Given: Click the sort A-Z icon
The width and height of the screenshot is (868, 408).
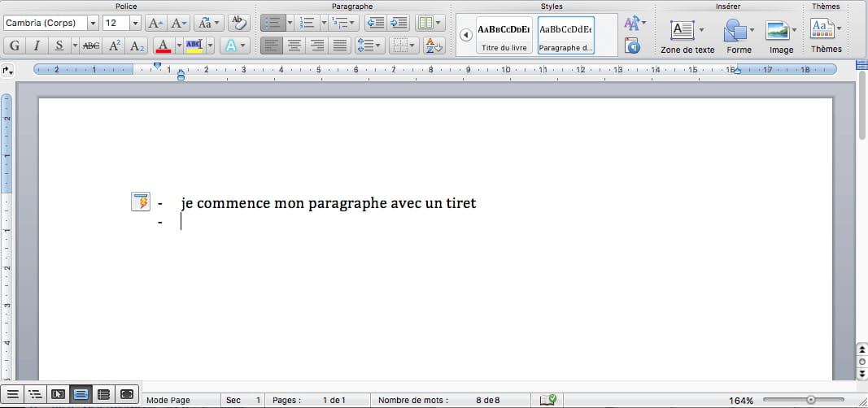Looking at the screenshot, I should pos(434,46).
